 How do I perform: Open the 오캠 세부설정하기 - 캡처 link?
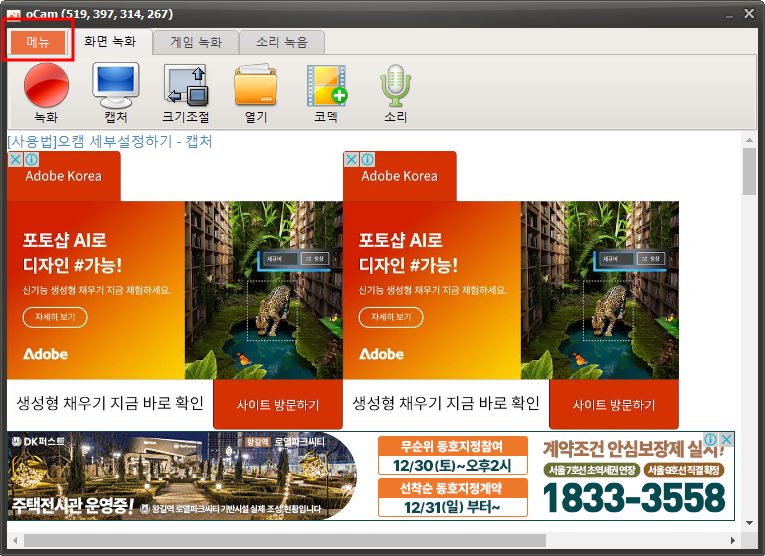click(110, 141)
